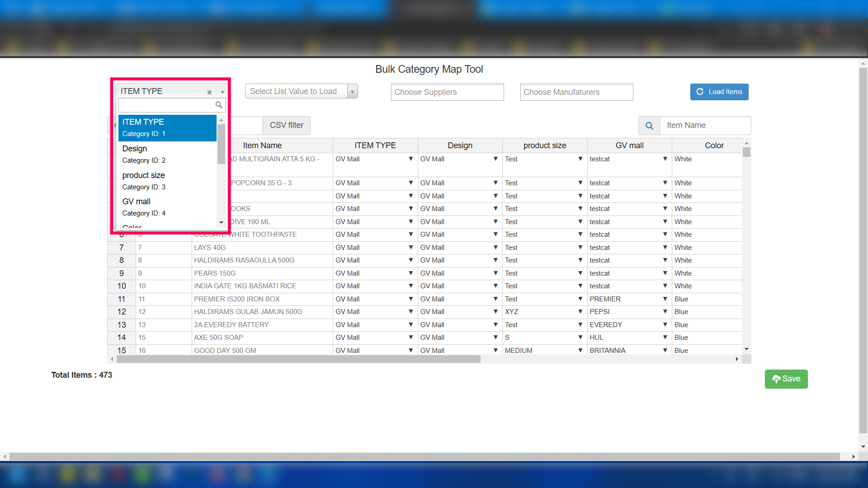This screenshot has width=868, height=488.
Task: Expand the ITEM TYPE dropdown for LAYS 40G row
Action: [410, 248]
